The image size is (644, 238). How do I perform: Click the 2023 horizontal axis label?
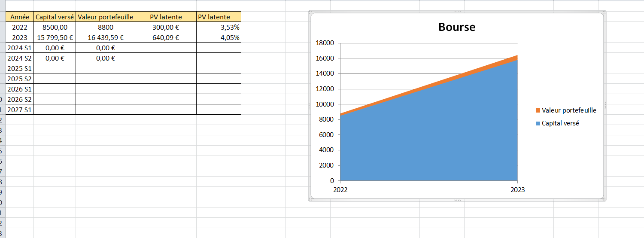pyautogui.click(x=517, y=190)
